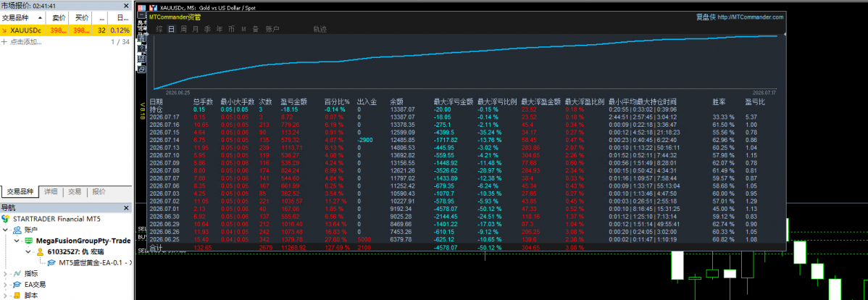The width and height of the screenshot is (868, 300).
Task: Click the MegaFusionGroupPty-Trade server icon
Action: pyautogui.click(x=27, y=241)
